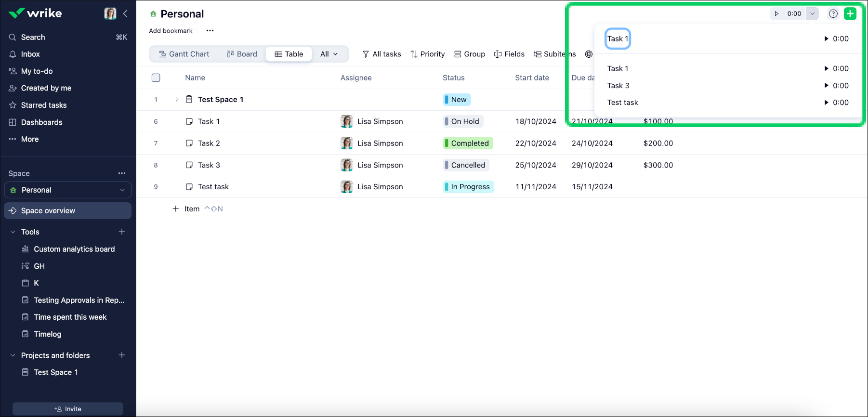Start the timer play button in header
The height and width of the screenshot is (417, 868).
pos(776,14)
